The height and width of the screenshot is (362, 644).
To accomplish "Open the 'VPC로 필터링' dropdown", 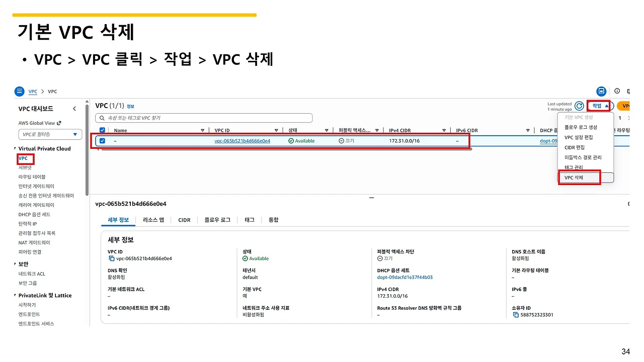I will point(50,134).
